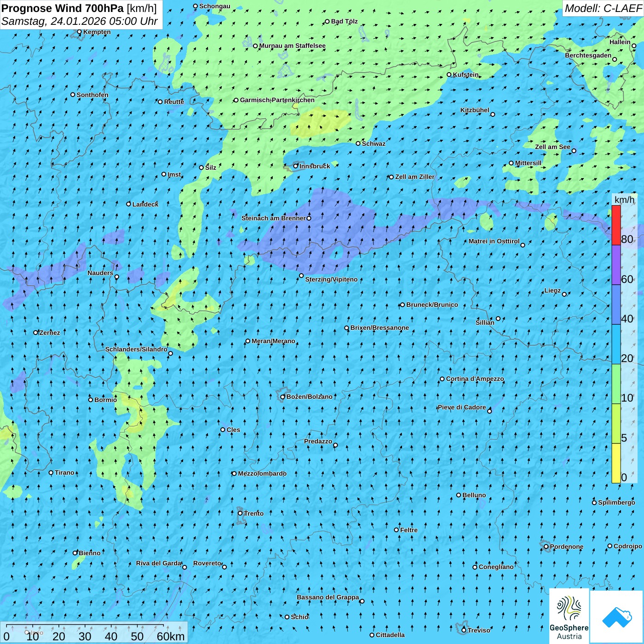Click the date 'Samstag, 24.01.2026 05:00 Uhr'

(80, 21)
